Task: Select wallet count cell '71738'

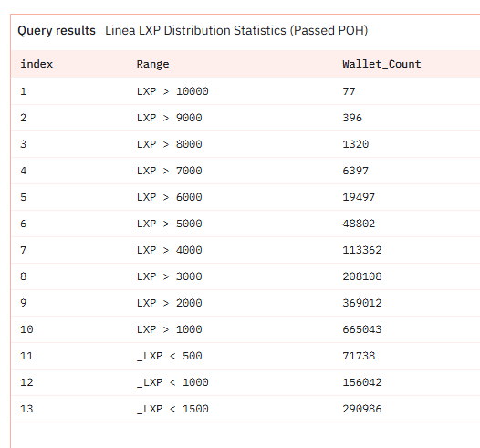Action: click(x=359, y=356)
